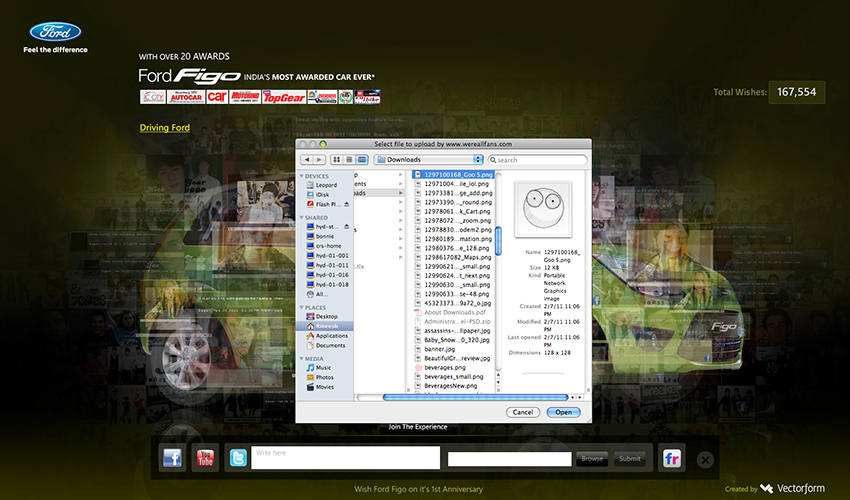
Task: Click the search field in file dialog
Action: click(x=537, y=160)
